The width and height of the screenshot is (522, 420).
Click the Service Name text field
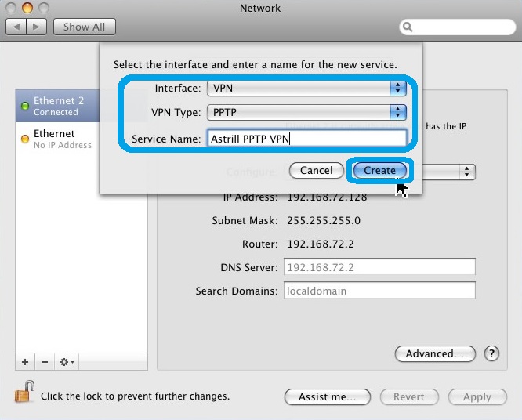pos(306,138)
